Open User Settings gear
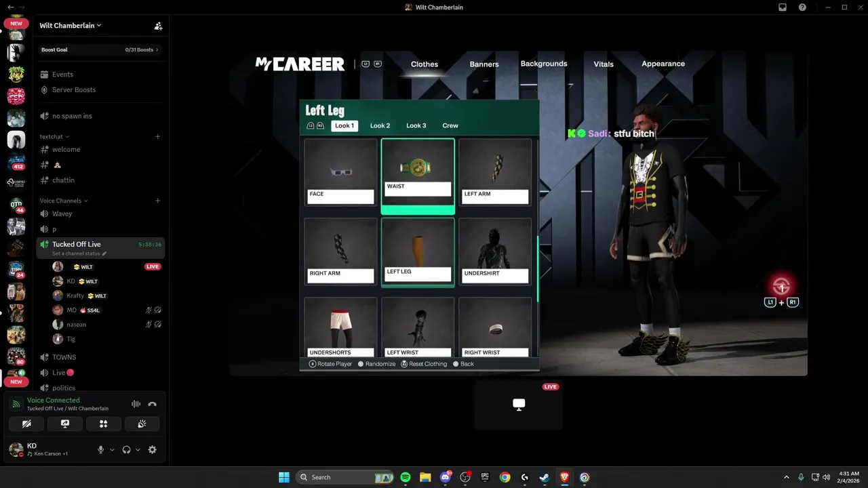Viewport: 868px width, 488px height. (152, 449)
